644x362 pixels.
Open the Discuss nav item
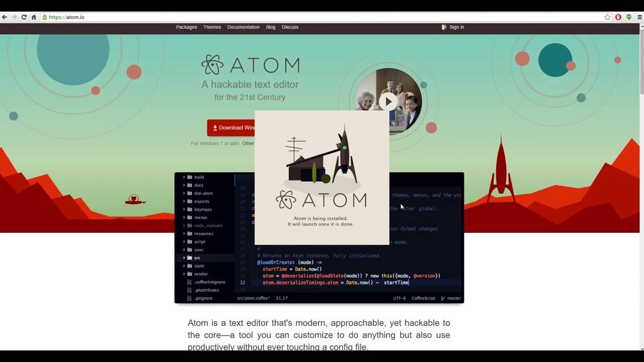point(290,27)
